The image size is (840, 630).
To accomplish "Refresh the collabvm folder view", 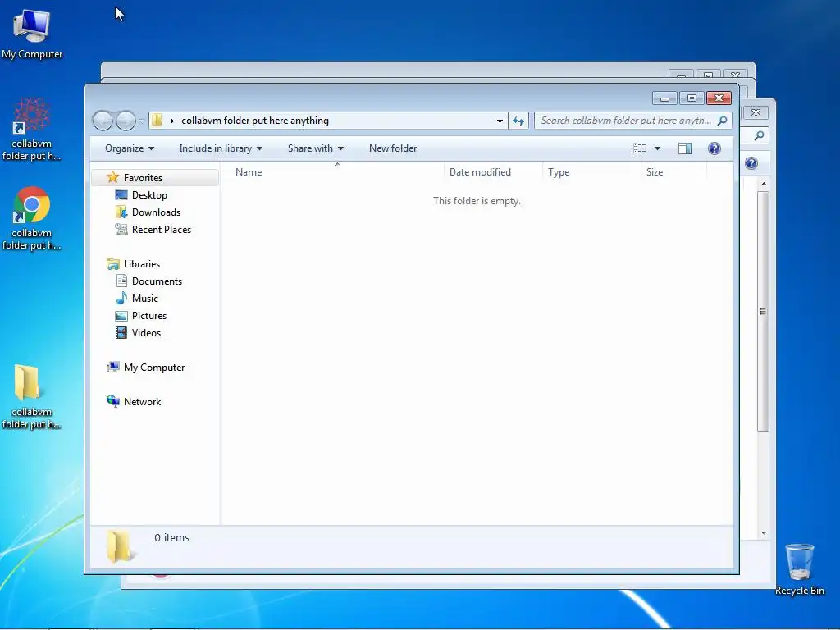I will [x=518, y=121].
